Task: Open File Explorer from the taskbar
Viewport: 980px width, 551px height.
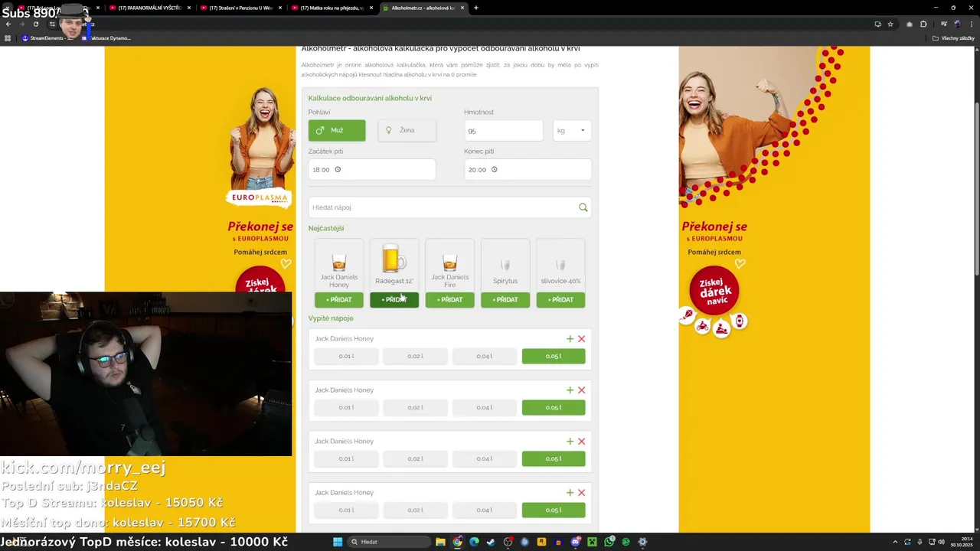Action: pyautogui.click(x=441, y=542)
